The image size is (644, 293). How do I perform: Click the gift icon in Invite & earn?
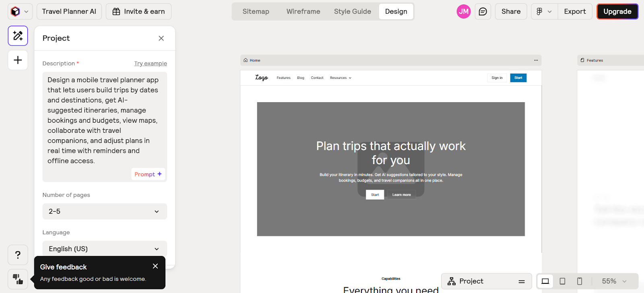(116, 12)
